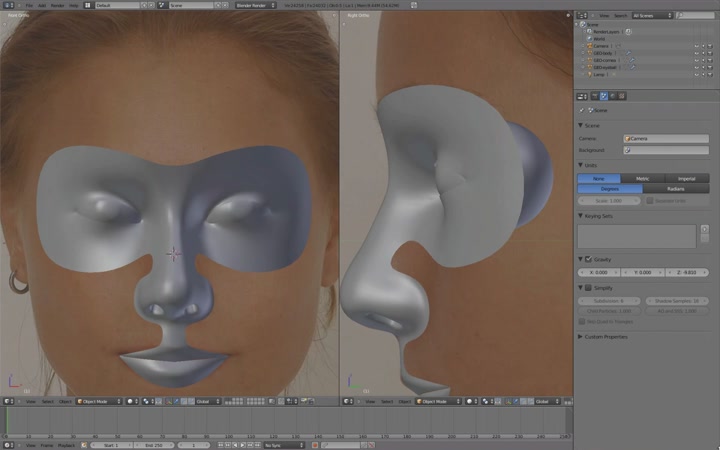
Task: Toggle renderability camera icon for GEO-eyeball
Action: point(710,68)
